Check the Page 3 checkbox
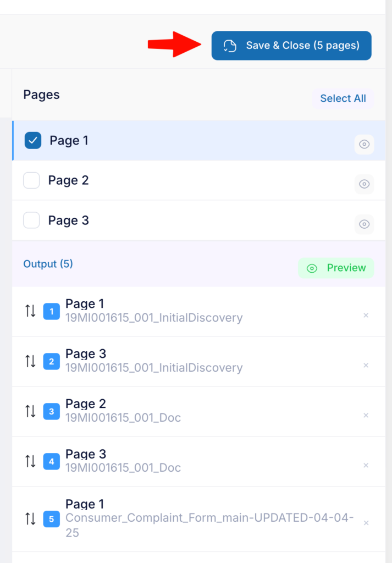This screenshot has height=563, width=392. tap(31, 220)
